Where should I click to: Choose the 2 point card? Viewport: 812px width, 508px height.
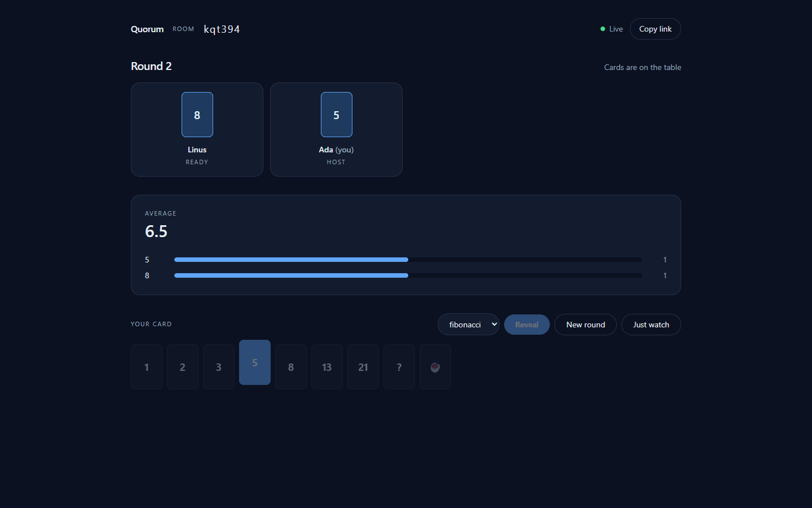click(x=183, y=367)
